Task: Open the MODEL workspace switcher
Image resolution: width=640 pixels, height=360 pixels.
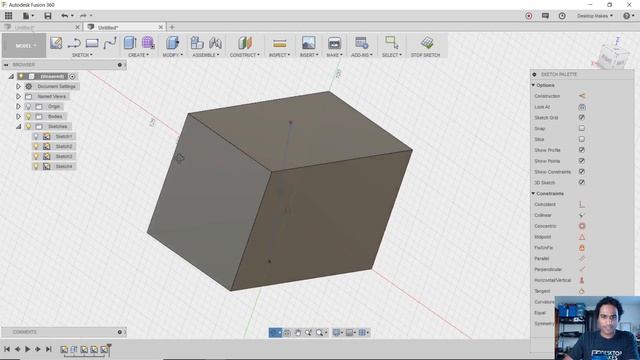Action: coord(24,46)
